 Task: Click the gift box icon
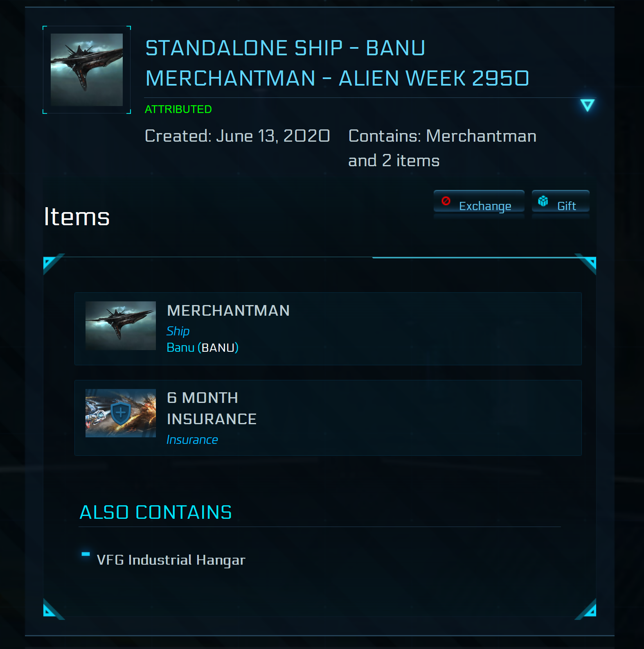coord(543,201)
